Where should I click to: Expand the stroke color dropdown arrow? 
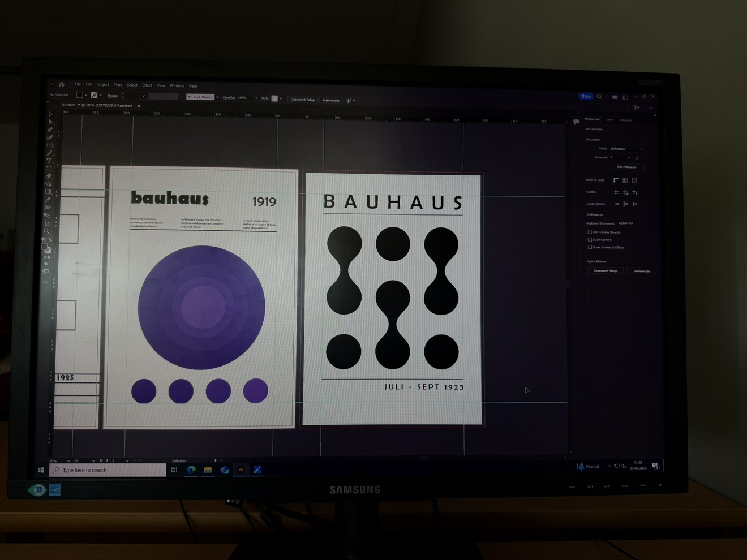click(101, 95)
